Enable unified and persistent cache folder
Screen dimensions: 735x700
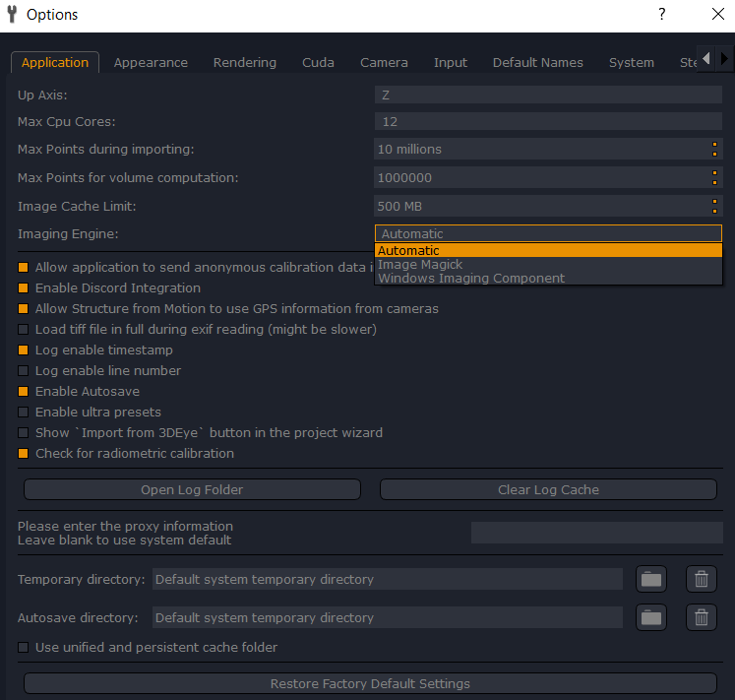pos(23,648)
